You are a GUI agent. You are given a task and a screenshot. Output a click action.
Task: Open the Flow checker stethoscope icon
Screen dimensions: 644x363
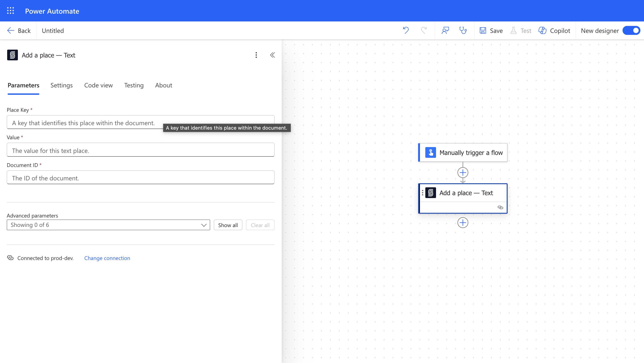tap(463, 30)
